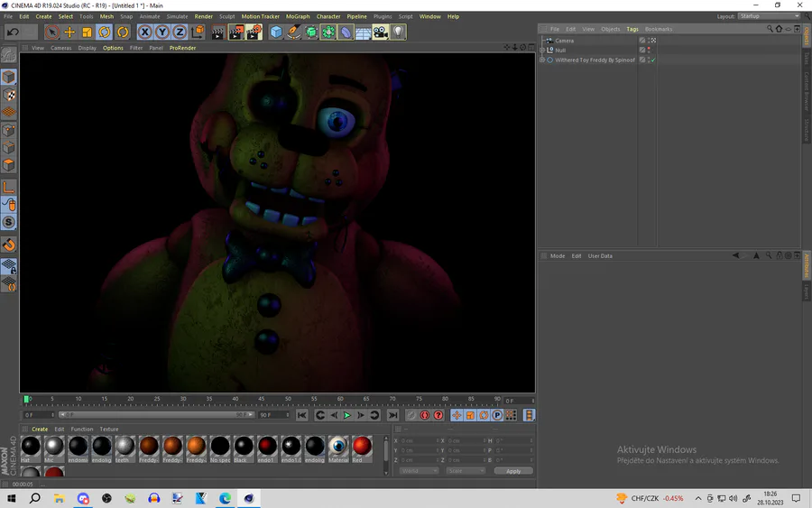
Task: Click the start frame 0 F field
Action: (39, 415)
